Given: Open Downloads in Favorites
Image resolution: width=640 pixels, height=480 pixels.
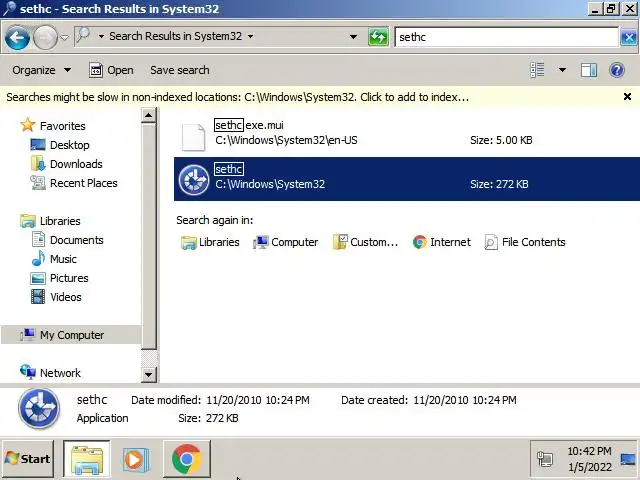Looking at the screenshot, I should point(76,164).
